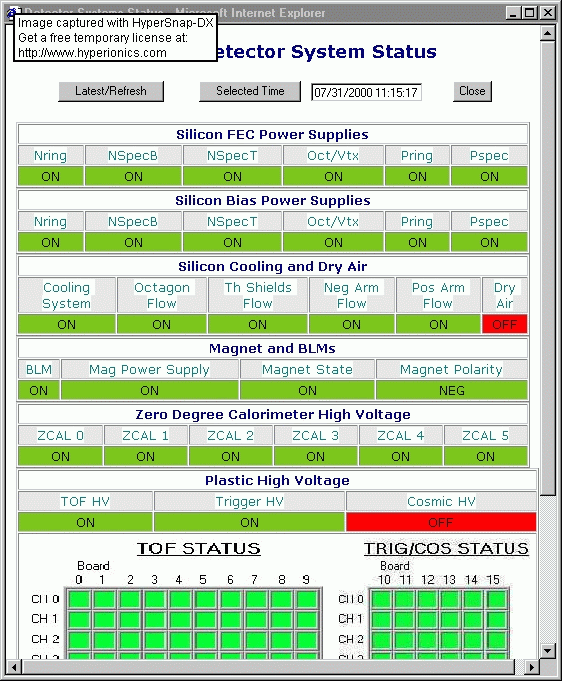
Task: Select the TOF board 5 CH 2 square
Action: [205, 639]
